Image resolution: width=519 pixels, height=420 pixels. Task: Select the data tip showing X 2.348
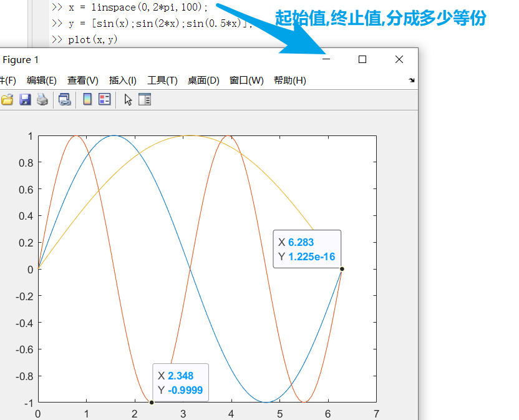[x=181, y=383]
